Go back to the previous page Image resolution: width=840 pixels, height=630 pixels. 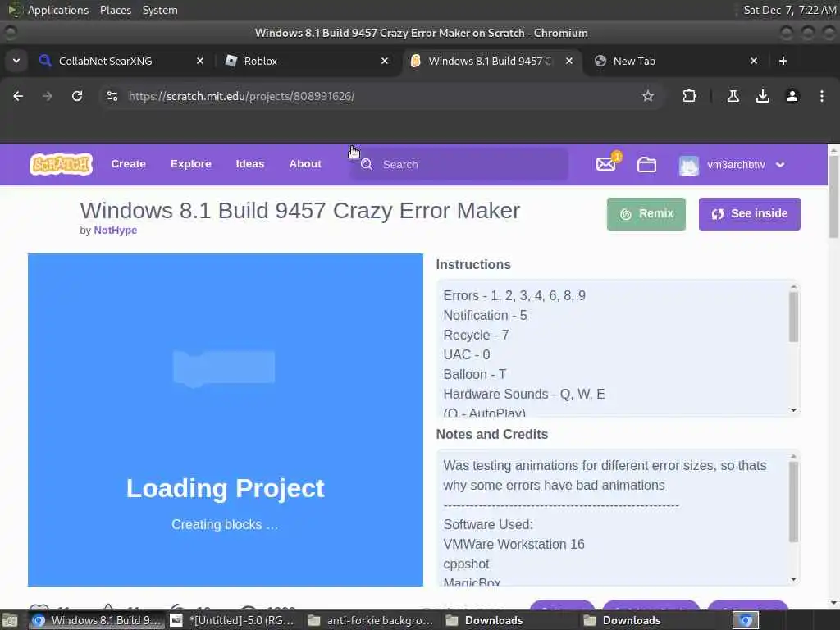(x=18, y=96)
